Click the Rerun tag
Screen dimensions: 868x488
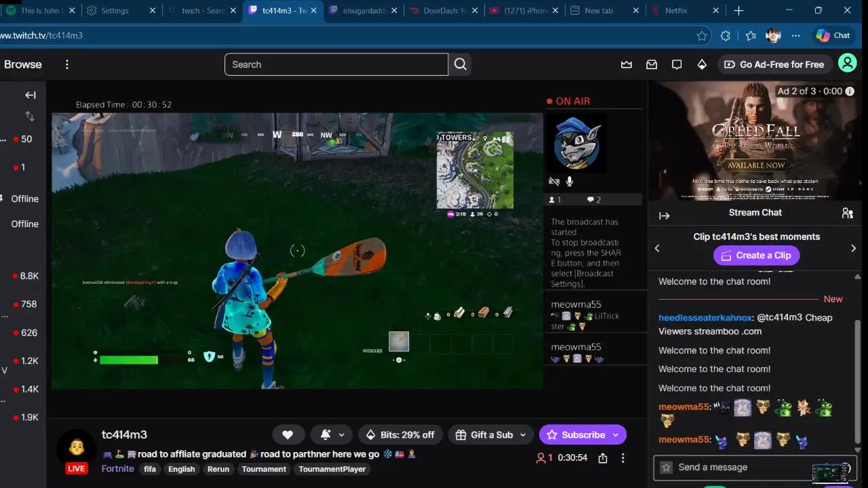[218, 469]
